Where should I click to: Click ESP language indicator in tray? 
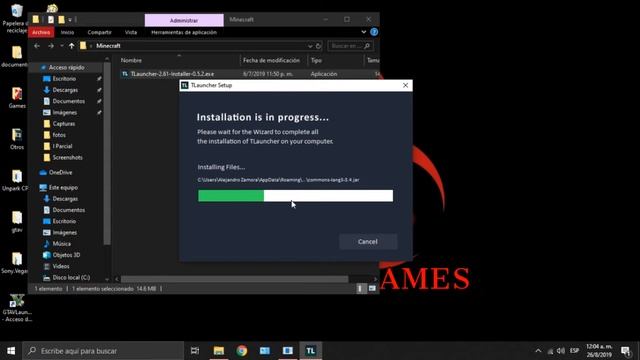[x=574, y=351]
